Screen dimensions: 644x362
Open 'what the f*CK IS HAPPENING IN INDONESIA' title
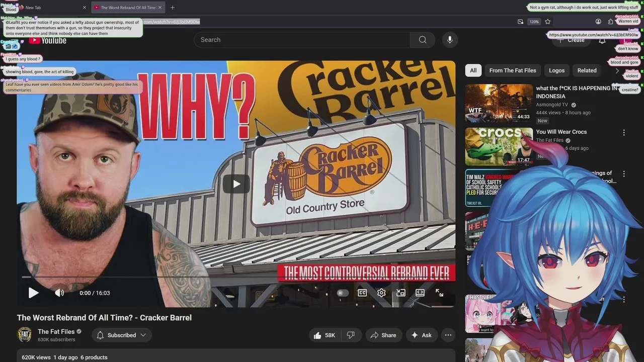click(x=577, y=92)
